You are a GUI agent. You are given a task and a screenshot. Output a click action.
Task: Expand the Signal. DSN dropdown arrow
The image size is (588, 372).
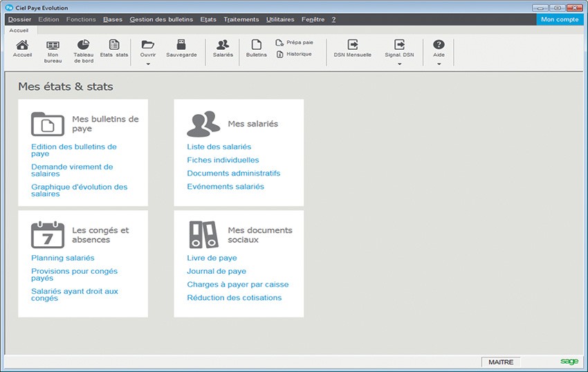click(x=399, y=64)
